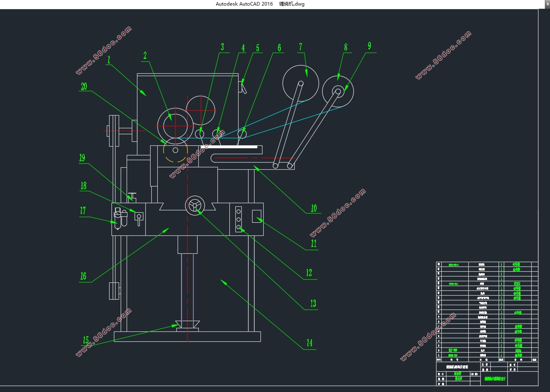Select the callout number 14 label

(309, 343)
